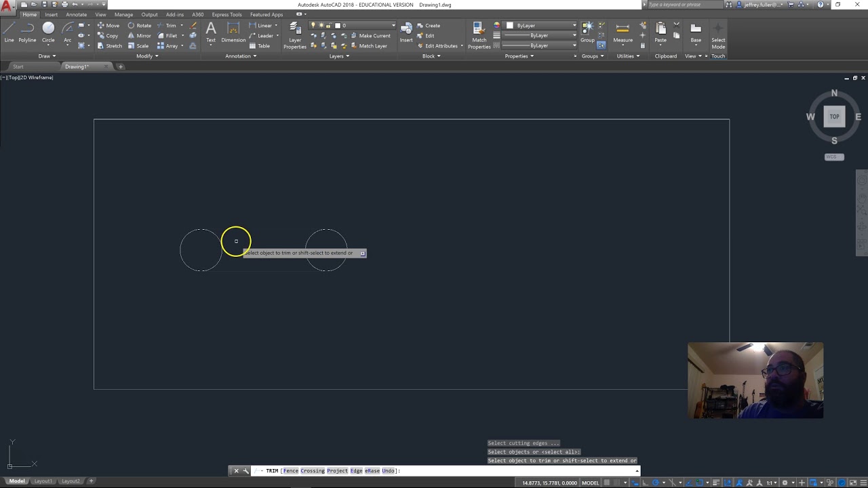Activate the Stretch command
This screenshot has height=488, width=868.
(109, 46)
